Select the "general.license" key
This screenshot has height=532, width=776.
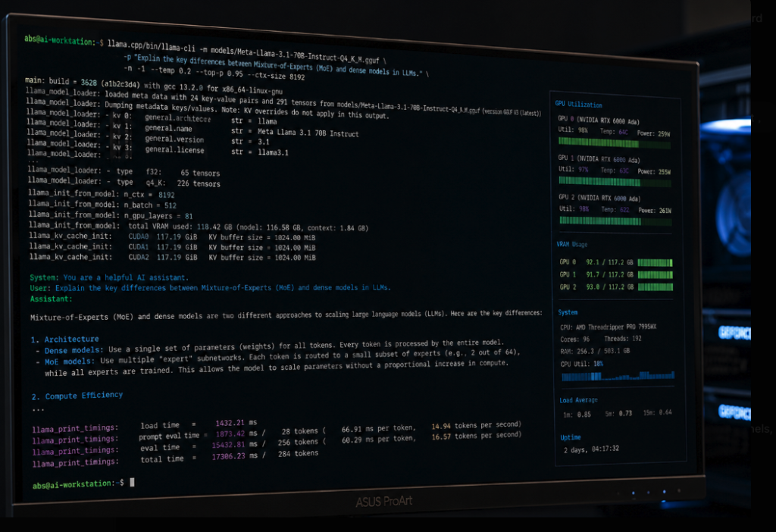(175, 149)
